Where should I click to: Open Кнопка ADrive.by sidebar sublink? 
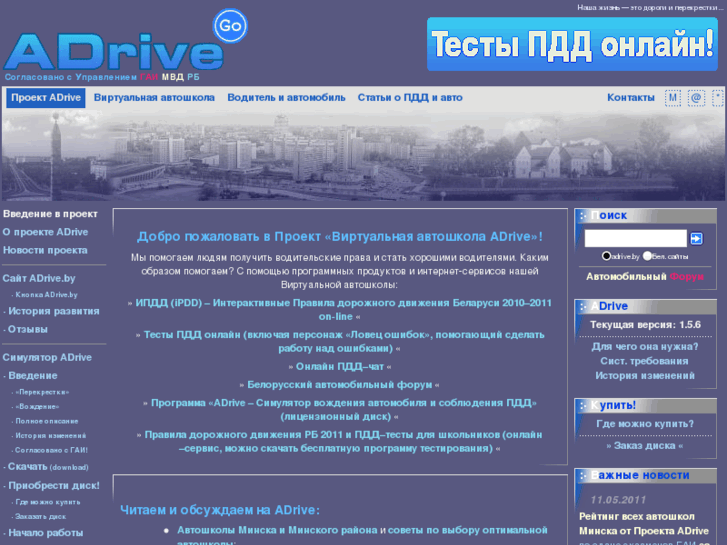(x=46, y=295)
